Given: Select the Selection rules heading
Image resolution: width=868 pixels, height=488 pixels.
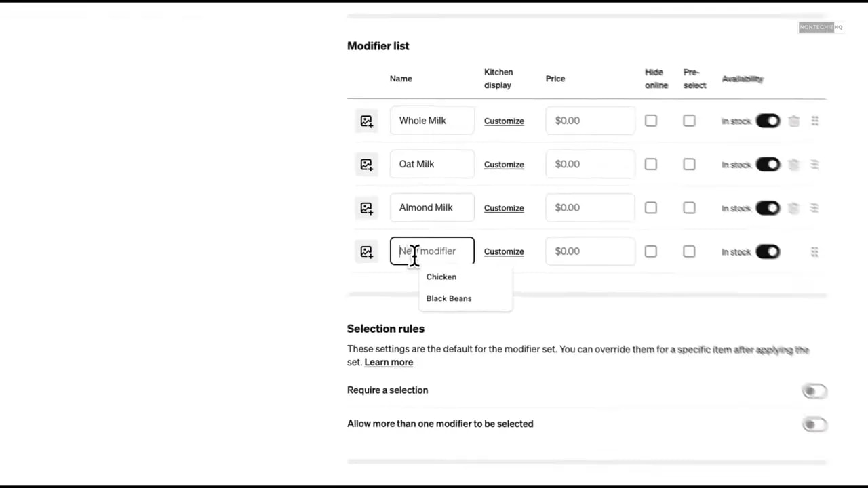Looking at the screenshot, I should pos(386,329).
